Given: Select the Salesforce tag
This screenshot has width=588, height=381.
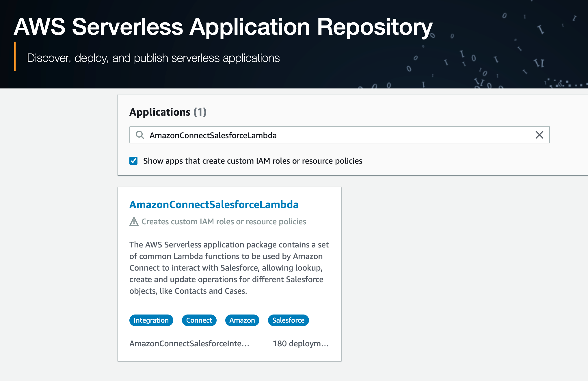Looking at the screenshot, I should 288,320.
